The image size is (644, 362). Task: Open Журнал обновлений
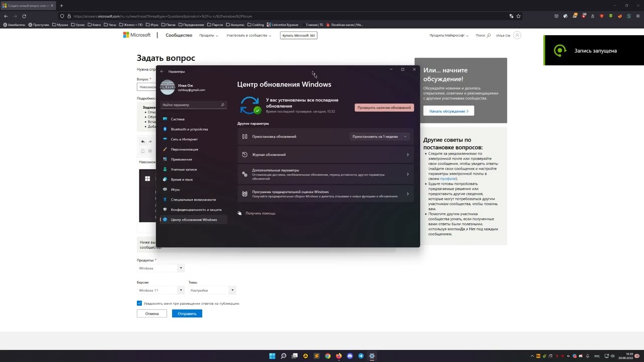click(x=326, y=154)
